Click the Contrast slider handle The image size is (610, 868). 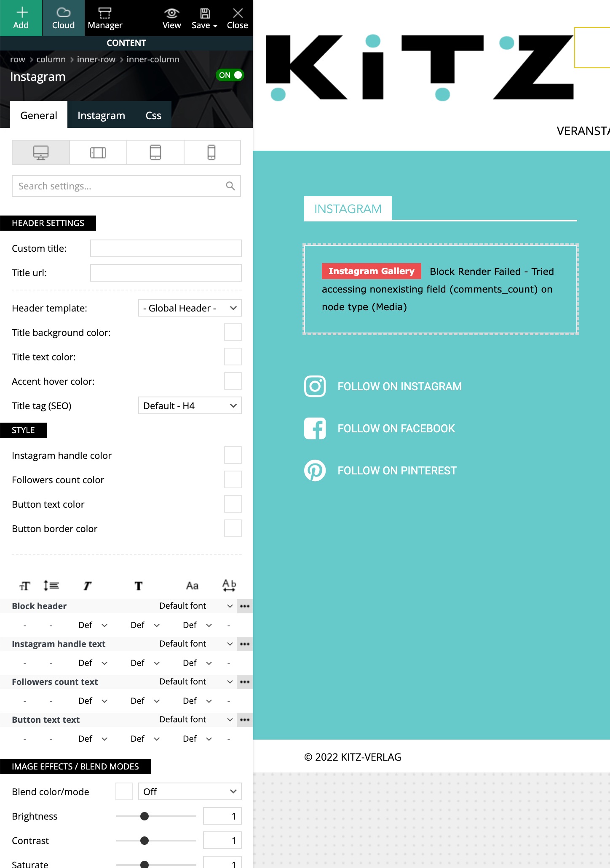[144, 841]
